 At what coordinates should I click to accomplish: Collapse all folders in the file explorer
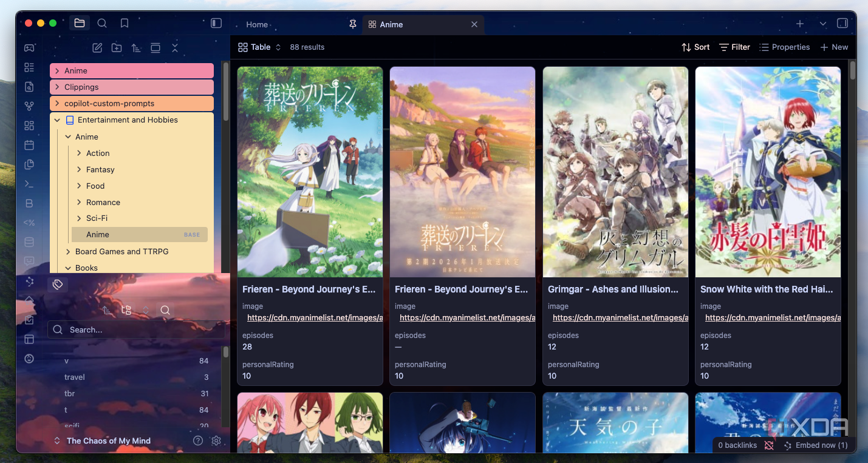(175, 48)
